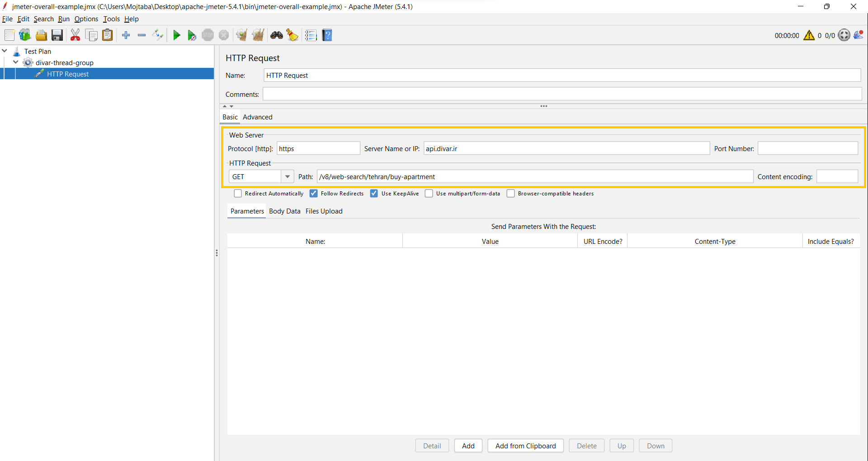Select the Parameters tab
Image resolution: width=868 pixels, height=461 pixels.
[x=247, y=211]
